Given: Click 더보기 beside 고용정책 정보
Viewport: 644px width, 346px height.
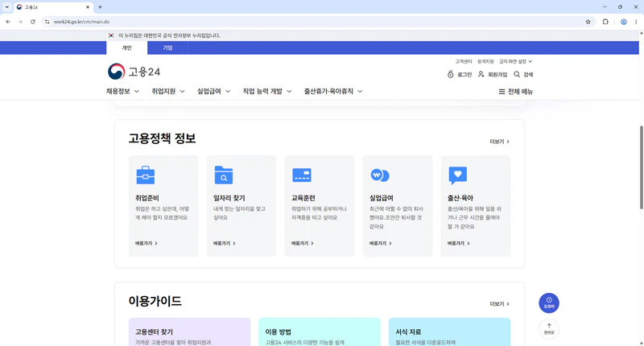Looking at the screenshot, I should [499, 142].
